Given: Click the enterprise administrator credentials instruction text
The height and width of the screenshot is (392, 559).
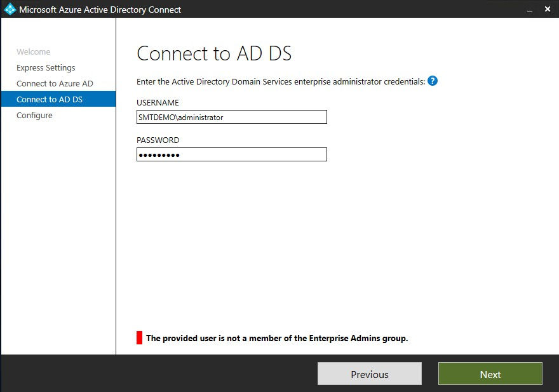Looking at the screenshot, I should coord(281,82).
